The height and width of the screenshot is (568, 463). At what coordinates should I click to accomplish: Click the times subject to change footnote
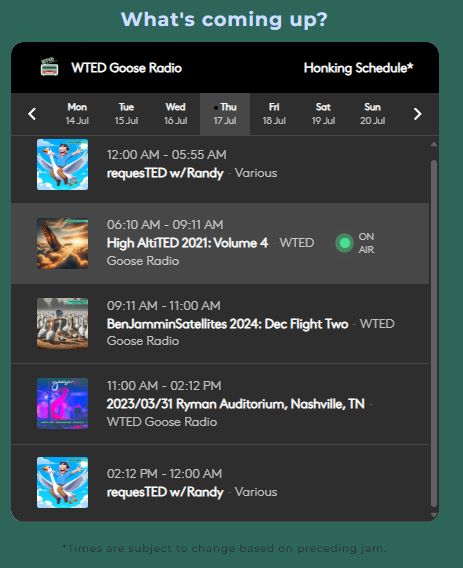pyautogui.click(x=224, y=548)
